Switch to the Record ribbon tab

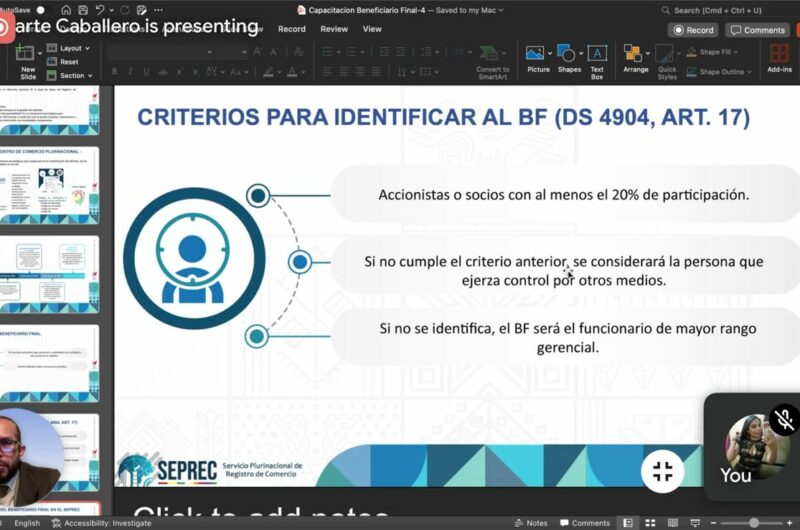[x=291, y=29]
